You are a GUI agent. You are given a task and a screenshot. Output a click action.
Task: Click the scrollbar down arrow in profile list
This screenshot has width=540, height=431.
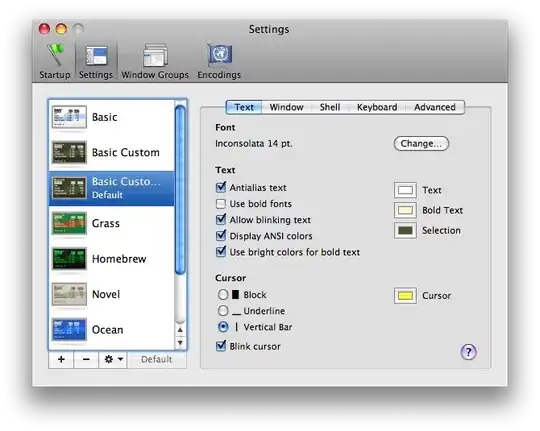tap(180, 343)
